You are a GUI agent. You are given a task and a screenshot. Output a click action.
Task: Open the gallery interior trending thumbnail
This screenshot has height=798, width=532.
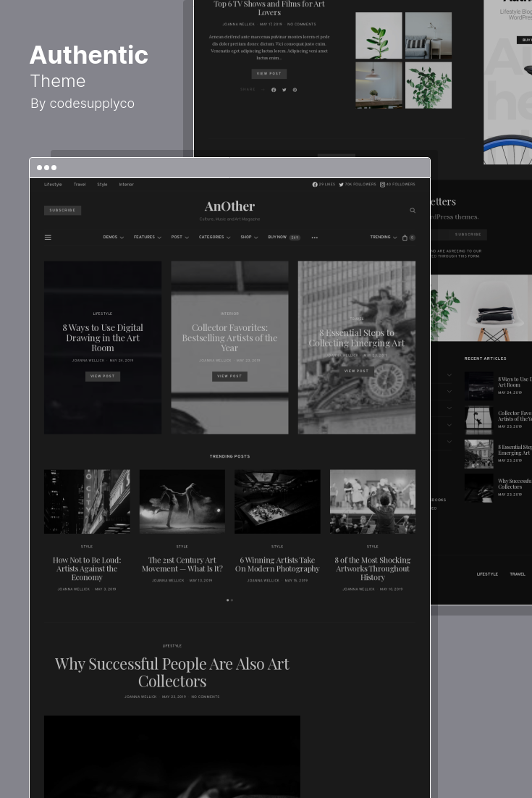tap(277, 501)
